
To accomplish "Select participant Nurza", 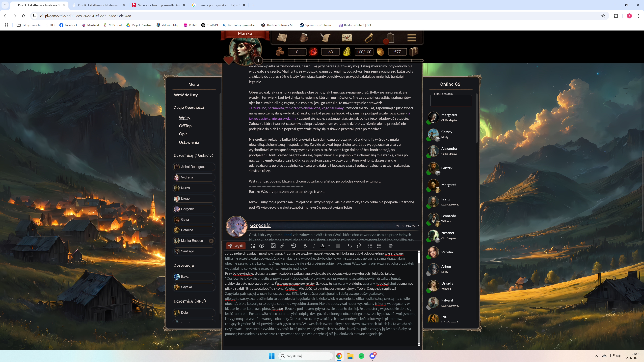I will pos(194,188).
